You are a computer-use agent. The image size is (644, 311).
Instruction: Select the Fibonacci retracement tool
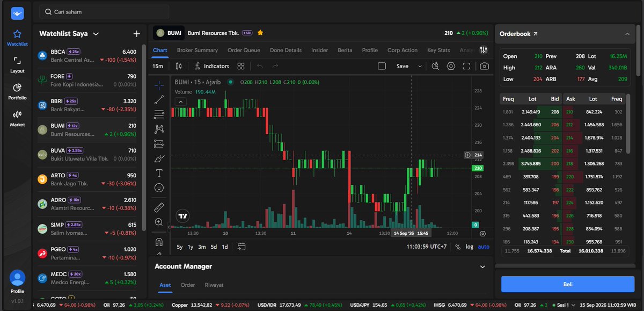coord(159,114)
